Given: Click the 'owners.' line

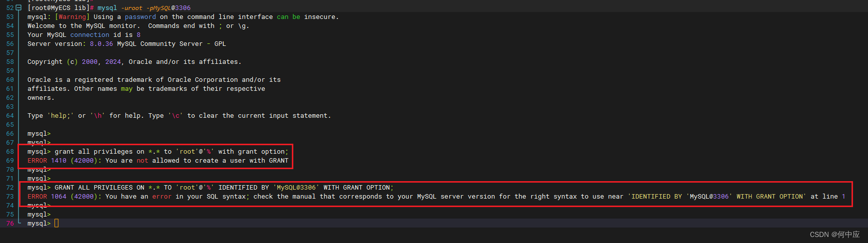Looking at the screenshot, I should click(x=41, y=98).
